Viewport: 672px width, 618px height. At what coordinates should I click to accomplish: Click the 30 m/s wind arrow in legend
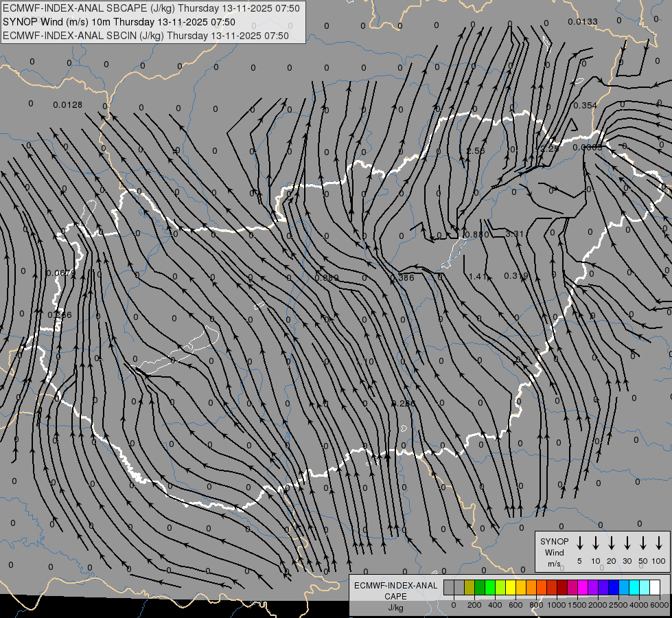[x=627, y=543]
